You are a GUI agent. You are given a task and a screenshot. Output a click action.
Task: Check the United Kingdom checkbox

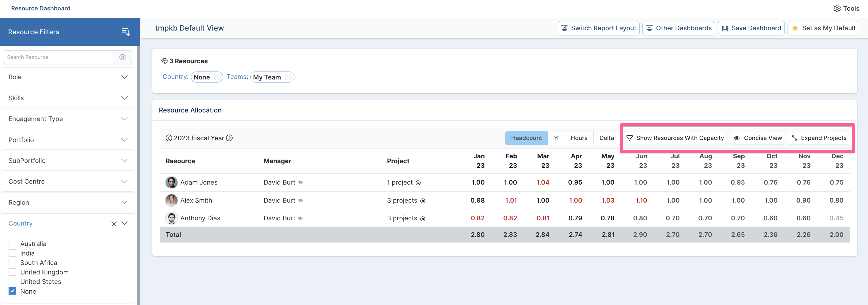point(12,272)
